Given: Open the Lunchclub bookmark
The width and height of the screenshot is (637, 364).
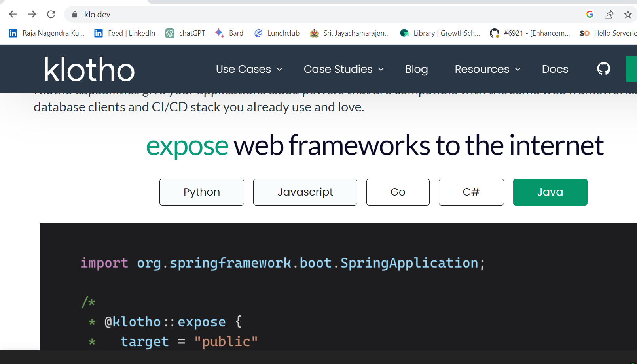Looking at the screenshot, I should (x=277, y=33).
